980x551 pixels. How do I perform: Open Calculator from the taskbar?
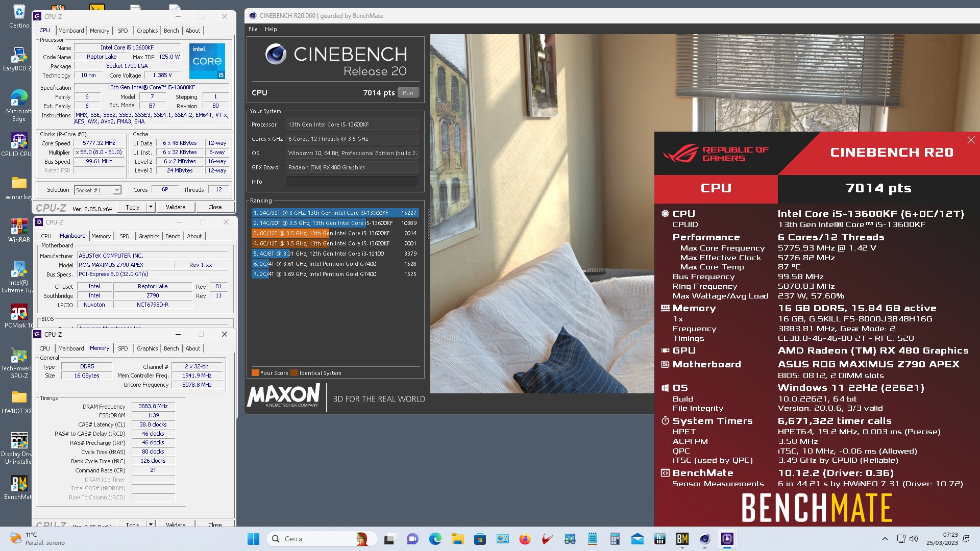[615, 539]
